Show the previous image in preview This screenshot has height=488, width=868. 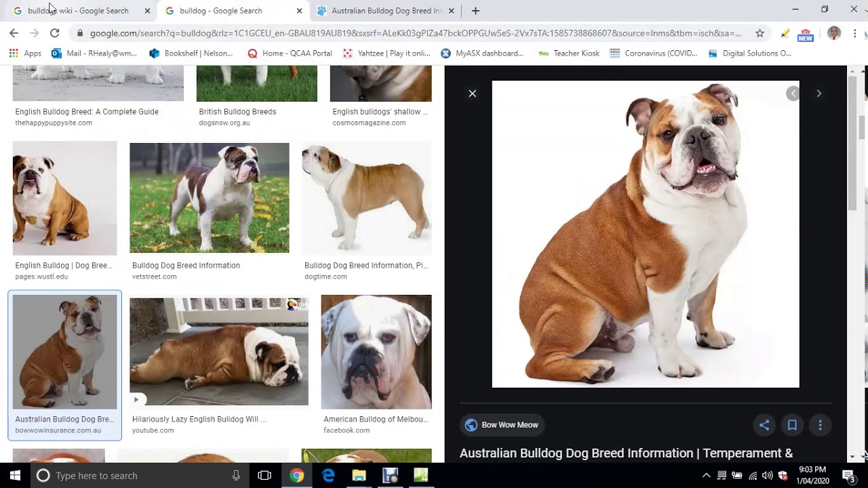pos(793,94)
